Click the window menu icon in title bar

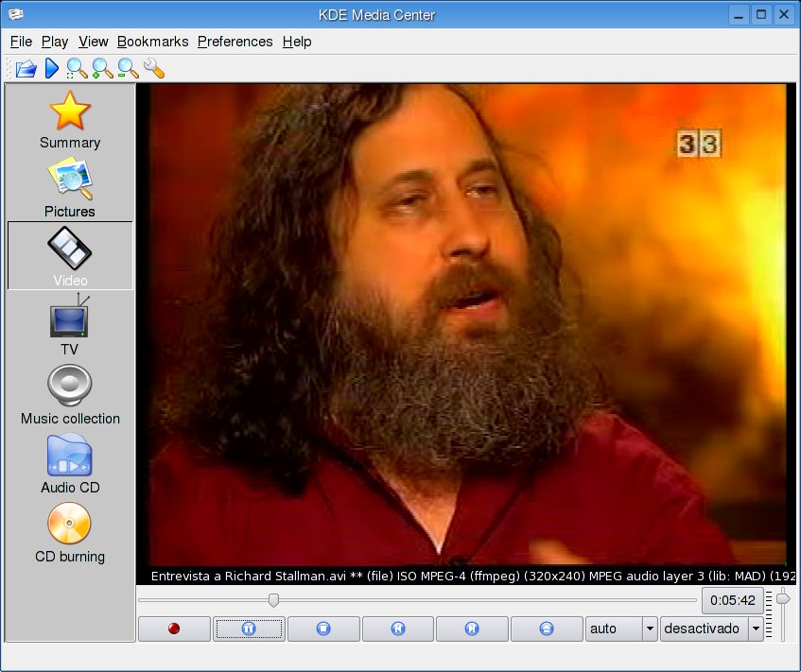tap(16, 14)
